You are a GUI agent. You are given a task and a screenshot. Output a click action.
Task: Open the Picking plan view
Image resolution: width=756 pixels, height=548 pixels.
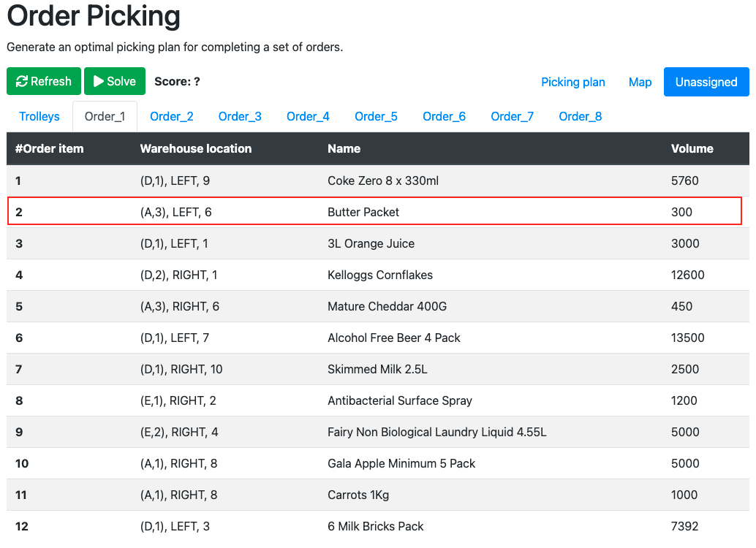pos(572,82)
